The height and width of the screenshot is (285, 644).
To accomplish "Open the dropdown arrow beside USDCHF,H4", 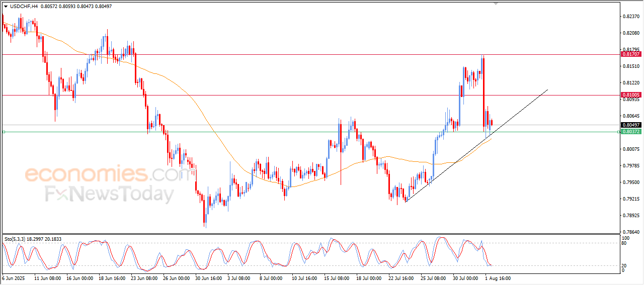I will [6, 7].
